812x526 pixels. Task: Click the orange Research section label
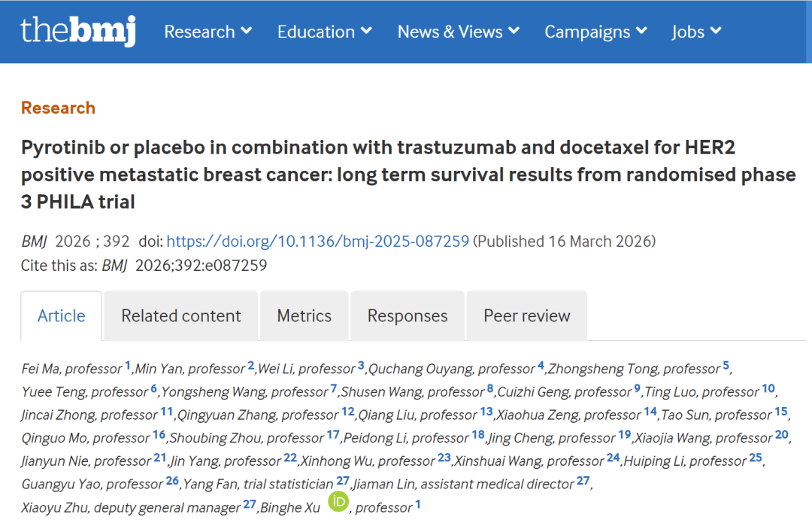[58, 108]
